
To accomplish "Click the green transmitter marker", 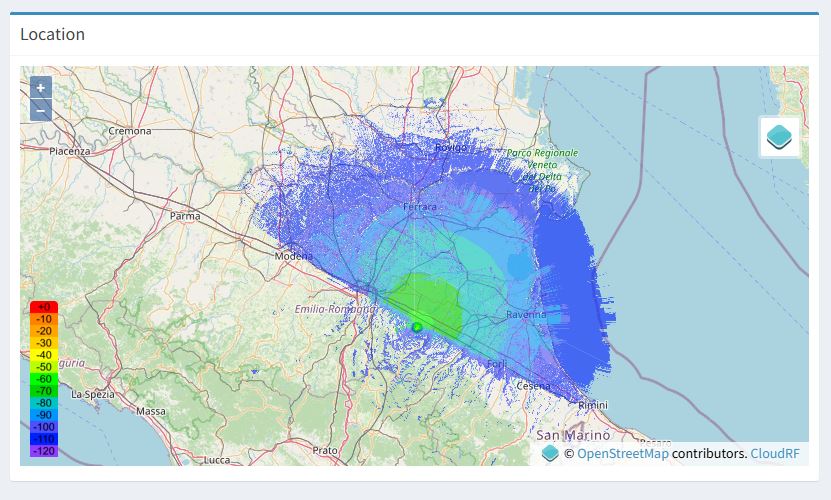I will tap(417, 327).
